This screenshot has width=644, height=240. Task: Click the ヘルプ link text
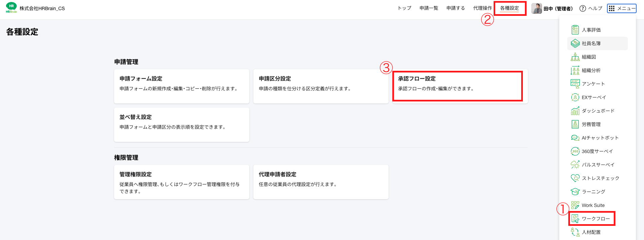pos(595,8)
